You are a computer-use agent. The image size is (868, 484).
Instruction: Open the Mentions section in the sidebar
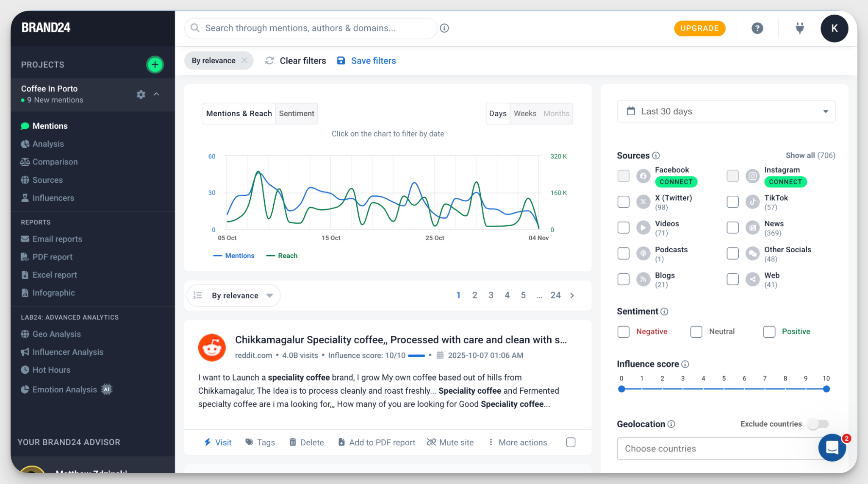pos(50,125)
